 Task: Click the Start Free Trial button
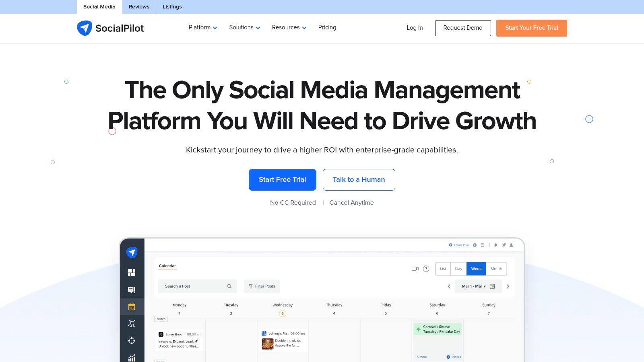pyautogui.click(x=282, y=179)
